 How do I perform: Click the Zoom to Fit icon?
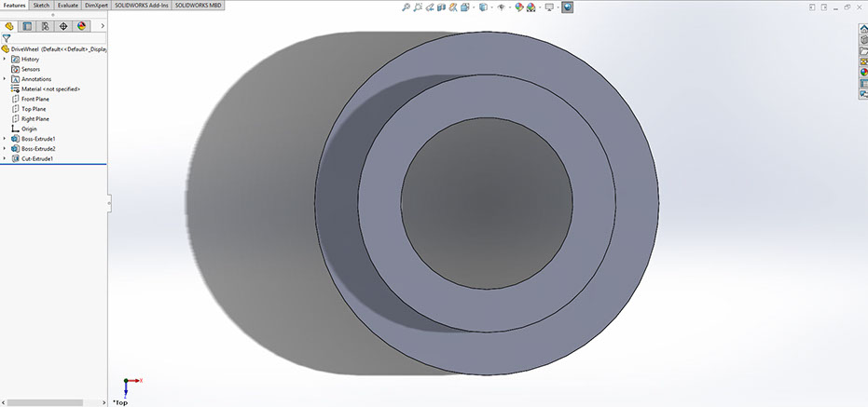tap(406, 7)
